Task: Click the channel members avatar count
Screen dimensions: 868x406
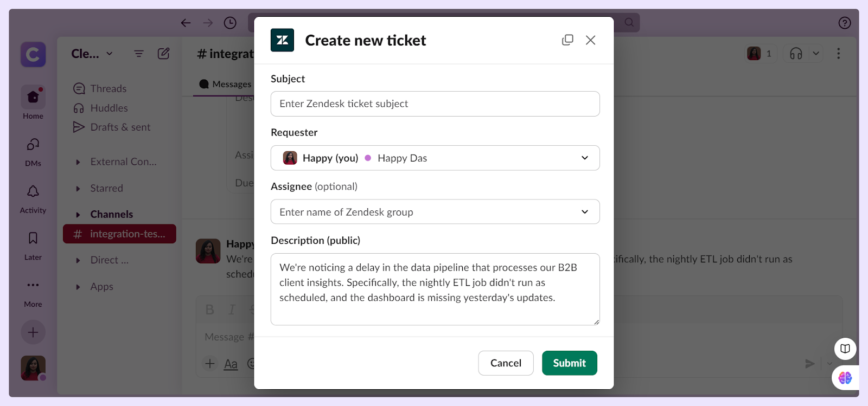Action: [x=759, y=53]
